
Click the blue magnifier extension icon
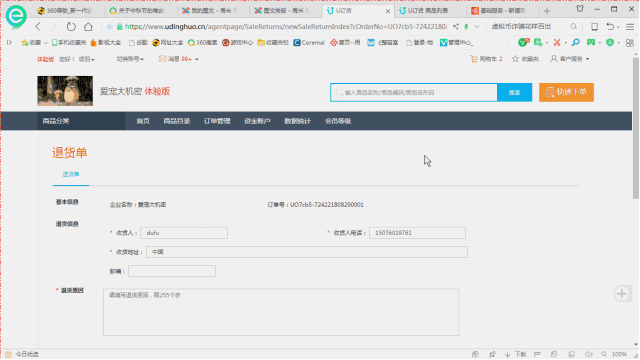[x=576, y=42]
